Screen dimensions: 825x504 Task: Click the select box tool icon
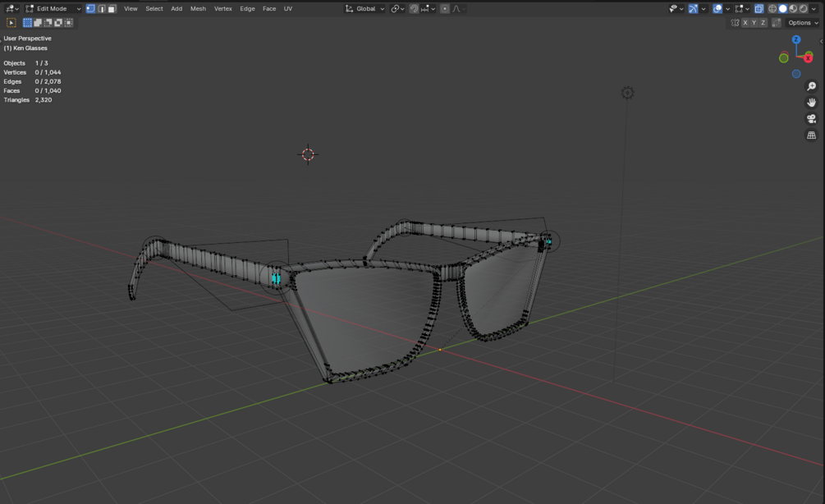click(x=11, y=23)
